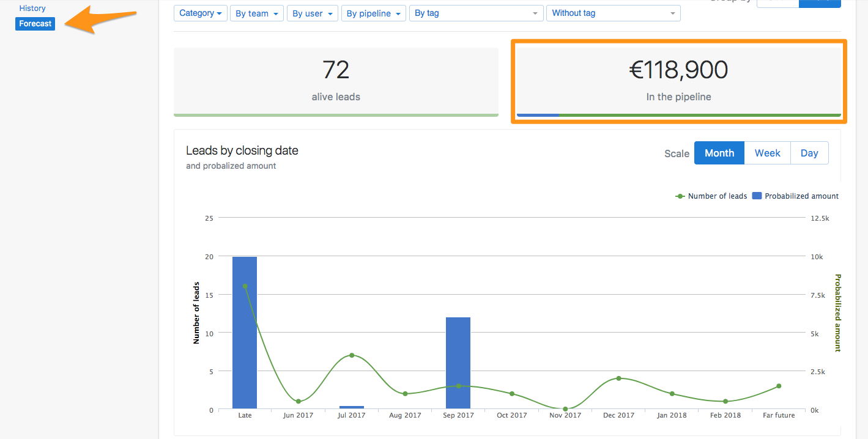The width and height of the screenshot is (868, 439).
Task: Click the Far future green data point
Action: point(779,386)
